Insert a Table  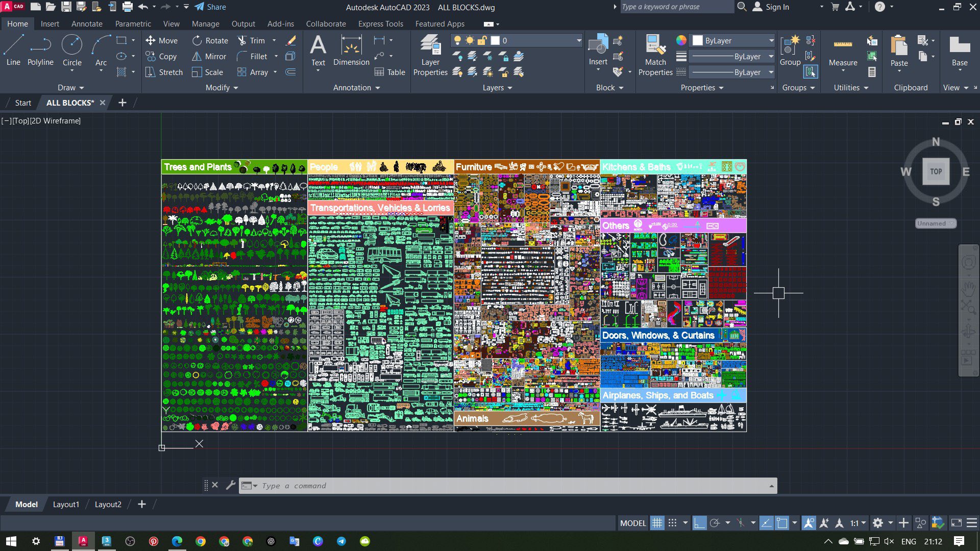coord(390,72)
